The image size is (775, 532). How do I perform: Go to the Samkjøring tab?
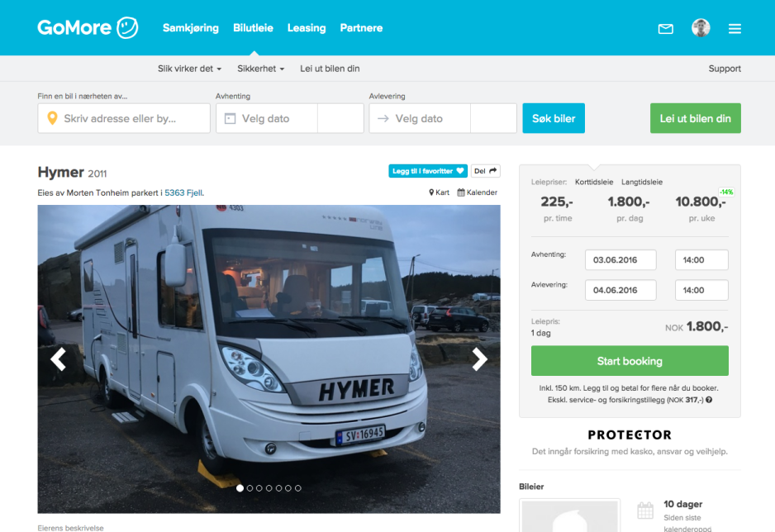coord(191,28)
